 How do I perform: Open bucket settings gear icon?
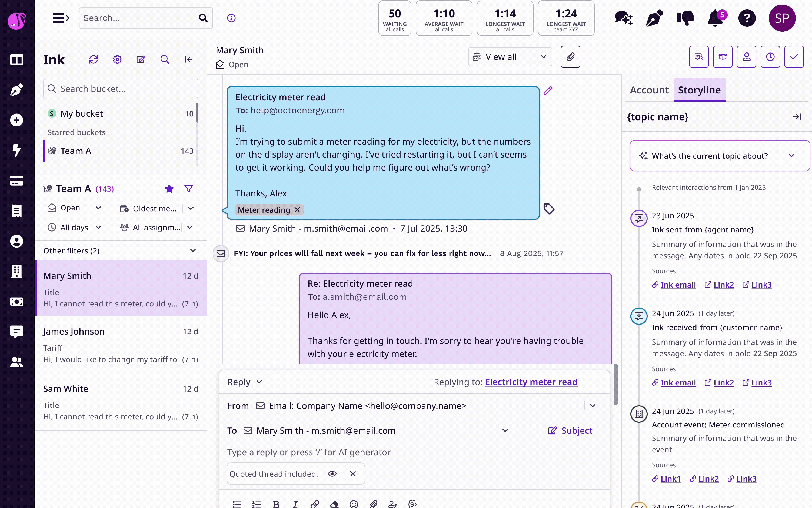[117, 59]
